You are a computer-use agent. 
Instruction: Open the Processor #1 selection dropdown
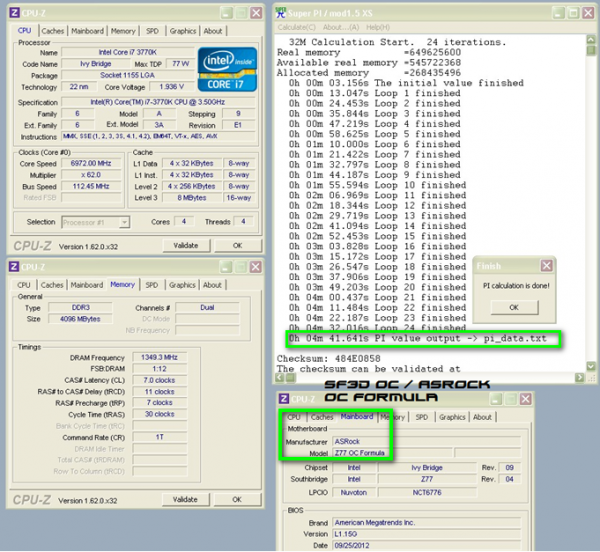pos(124,222)
